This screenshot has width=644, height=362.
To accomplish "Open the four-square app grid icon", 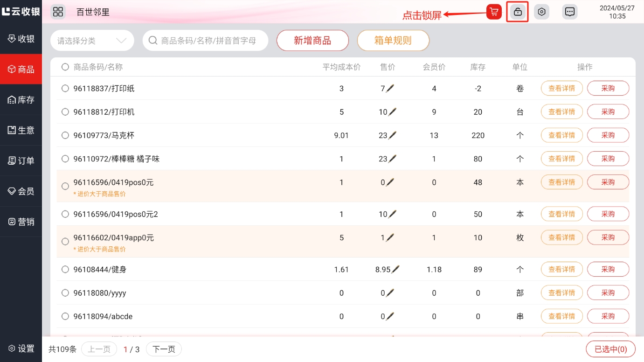I will click(x=58, y=12).
